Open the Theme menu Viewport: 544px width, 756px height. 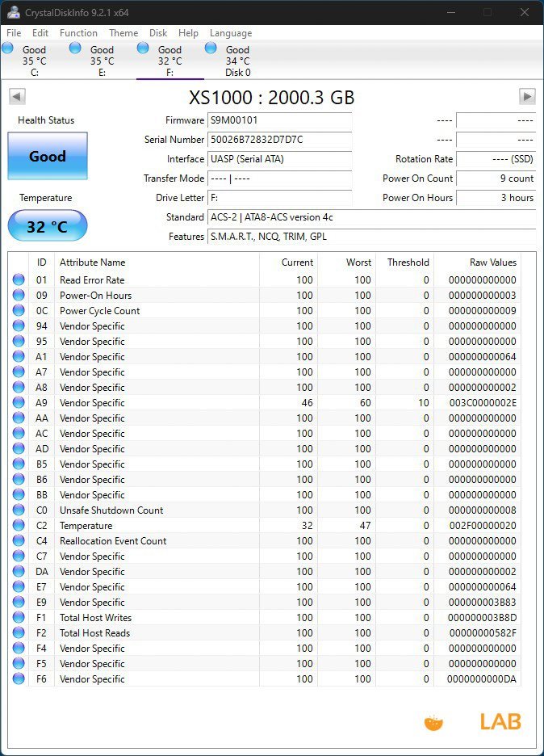(x=123, y=33)
